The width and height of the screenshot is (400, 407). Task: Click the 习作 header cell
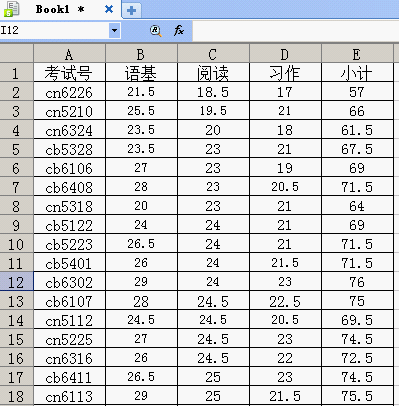(285, 72)
